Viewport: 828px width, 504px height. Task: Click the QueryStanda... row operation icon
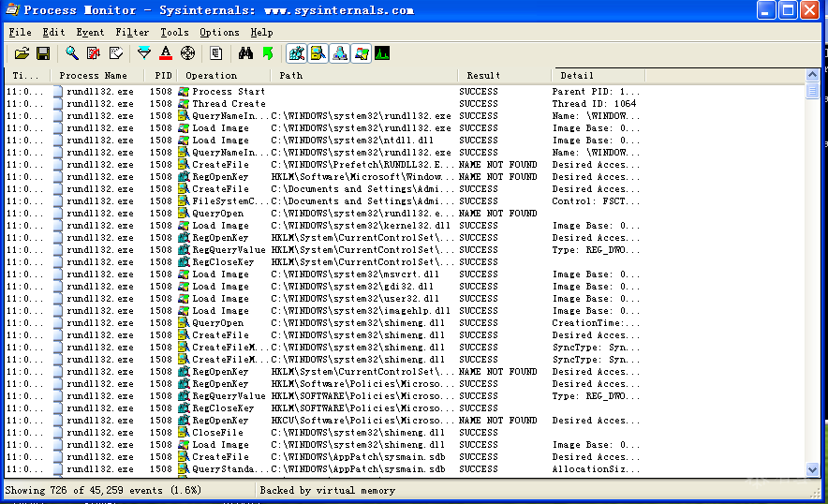tap(184, 469)
